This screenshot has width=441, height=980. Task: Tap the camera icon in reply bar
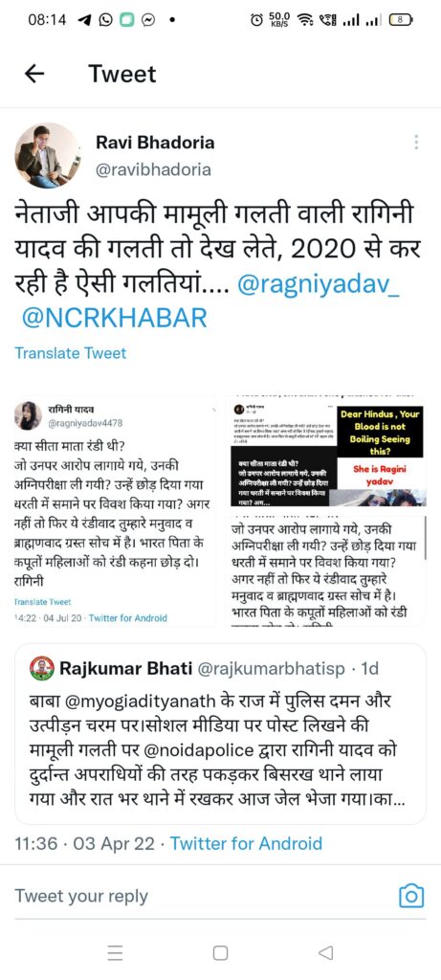411,896
